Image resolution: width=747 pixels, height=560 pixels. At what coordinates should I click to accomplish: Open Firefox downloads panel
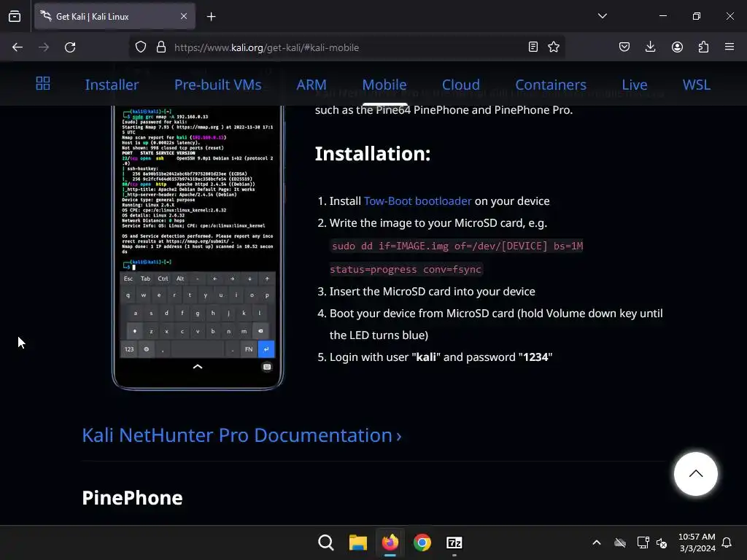(650, 47)
